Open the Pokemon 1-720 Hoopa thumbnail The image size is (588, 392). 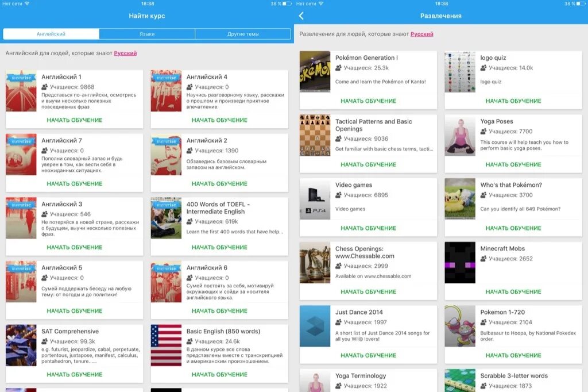click(x=460, y=326)
